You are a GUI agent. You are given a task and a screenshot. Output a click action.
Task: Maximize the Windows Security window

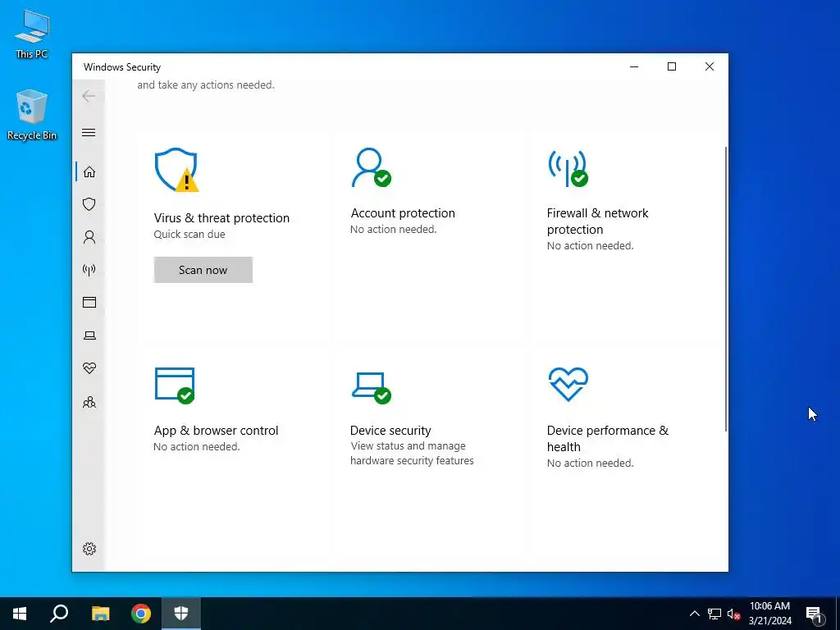click(672, 66)
